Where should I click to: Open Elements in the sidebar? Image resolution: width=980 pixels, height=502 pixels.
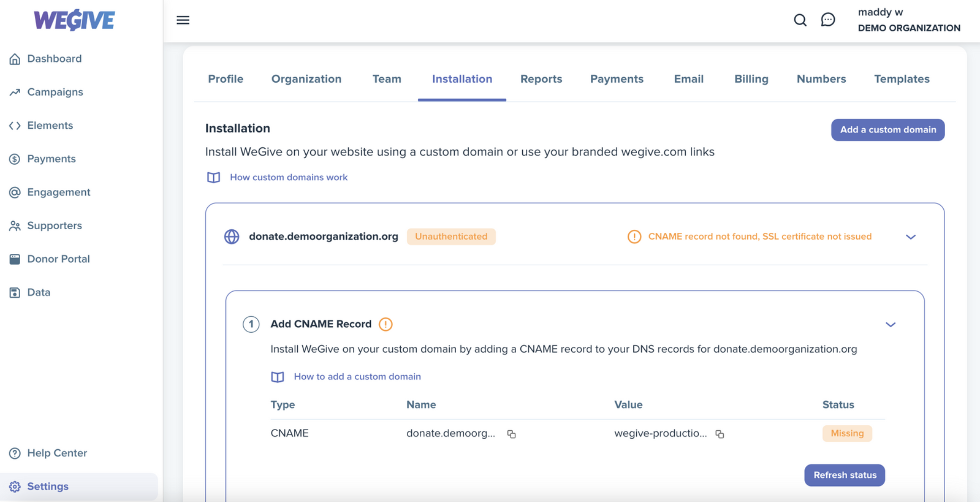pos(50,125)
